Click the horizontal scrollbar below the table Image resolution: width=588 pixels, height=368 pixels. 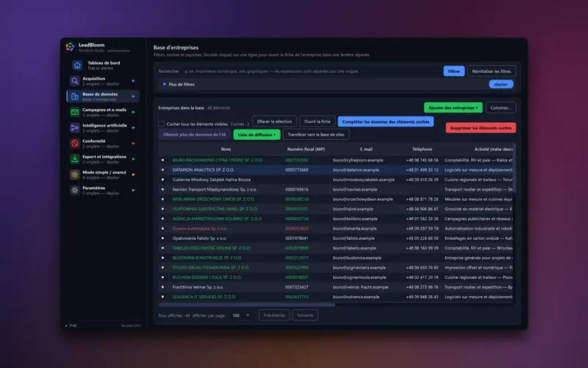point(247,305)
